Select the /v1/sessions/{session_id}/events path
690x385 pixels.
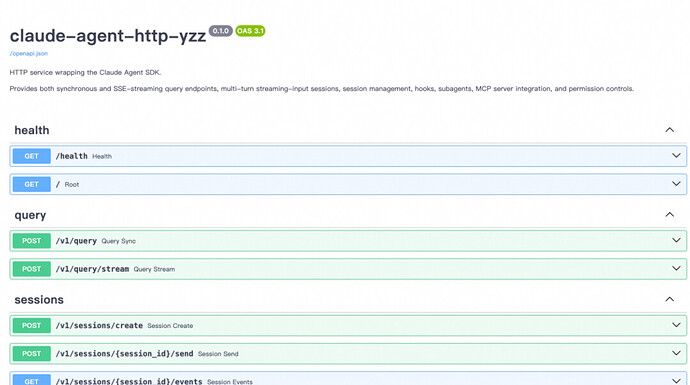(x=129, y=381)
